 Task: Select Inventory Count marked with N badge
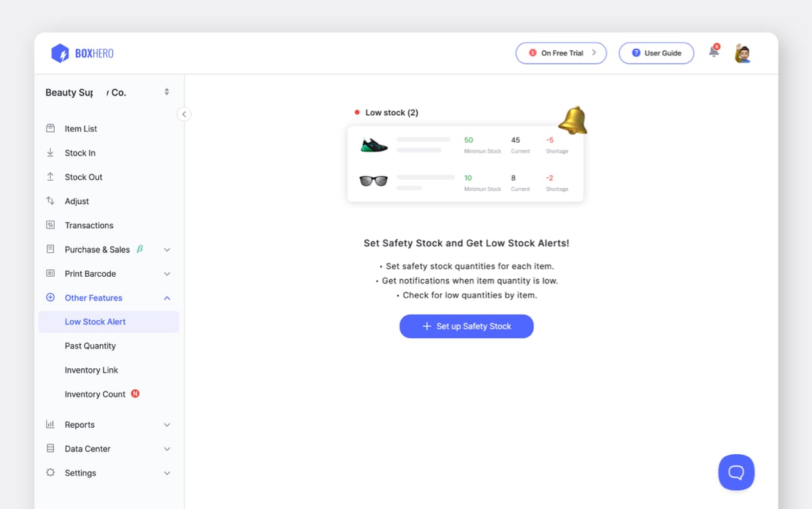coord(95,394)
